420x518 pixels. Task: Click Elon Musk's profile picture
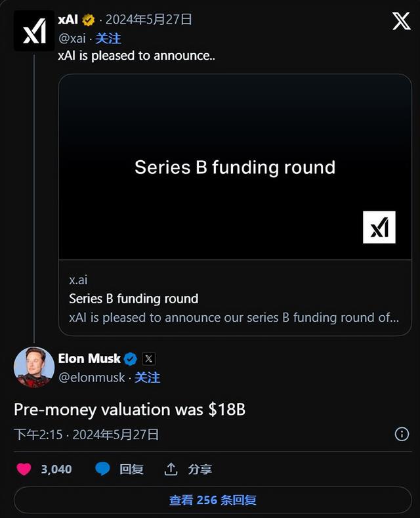[x=34, y=367]
